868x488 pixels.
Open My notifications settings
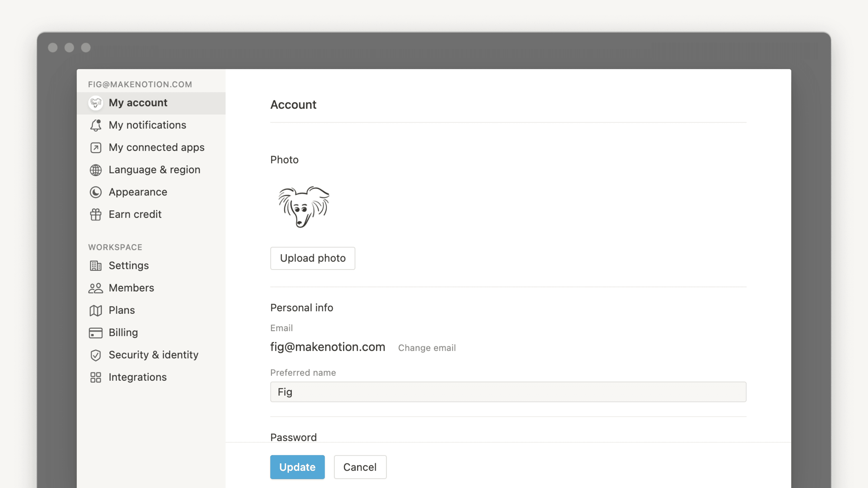click(x=147, y=125)
